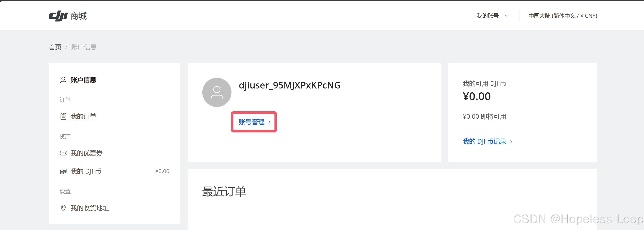Go to 我的 DJI 币 in the sidebar
Viewport: 644px width, 230px height.
pos(86,171)
